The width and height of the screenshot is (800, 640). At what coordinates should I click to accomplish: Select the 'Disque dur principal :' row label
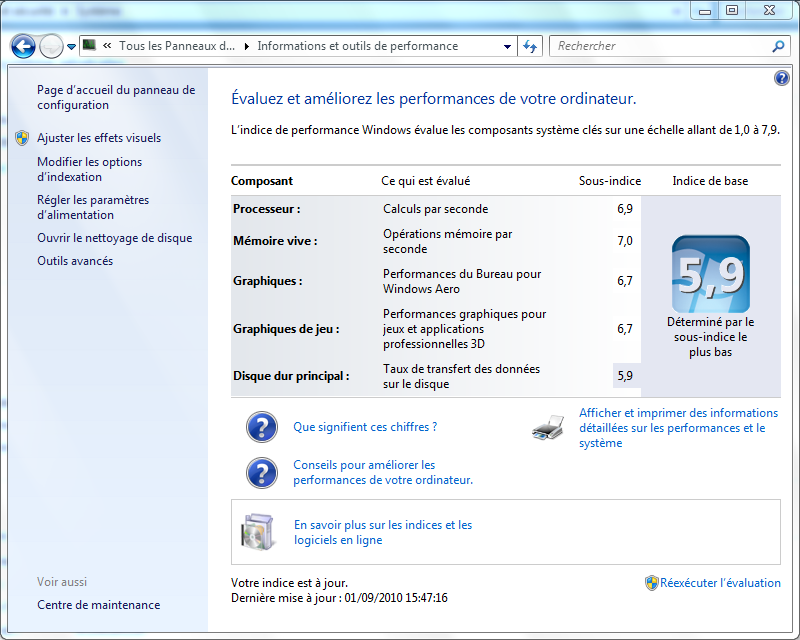pyautogui.click(x=291, y=376)
